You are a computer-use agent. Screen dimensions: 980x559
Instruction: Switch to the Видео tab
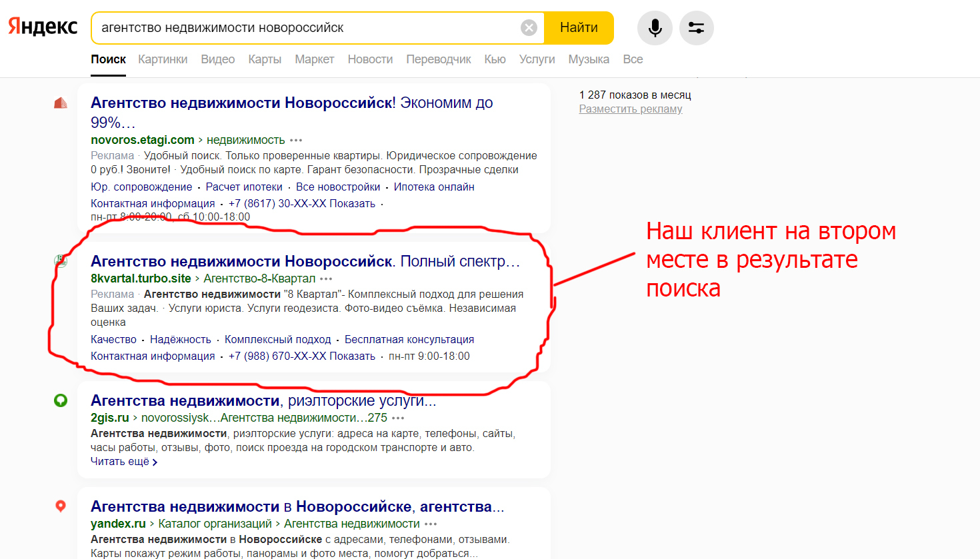click(218, 59)
